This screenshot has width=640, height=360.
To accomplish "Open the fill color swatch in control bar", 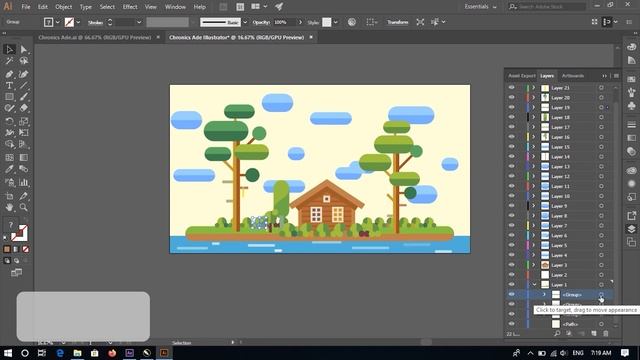I will tap(49, 22).
